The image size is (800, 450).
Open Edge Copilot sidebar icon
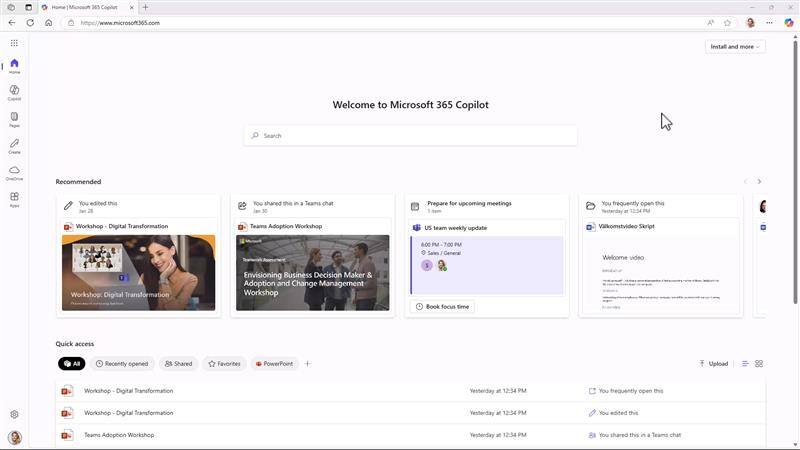tap(789, 22)
